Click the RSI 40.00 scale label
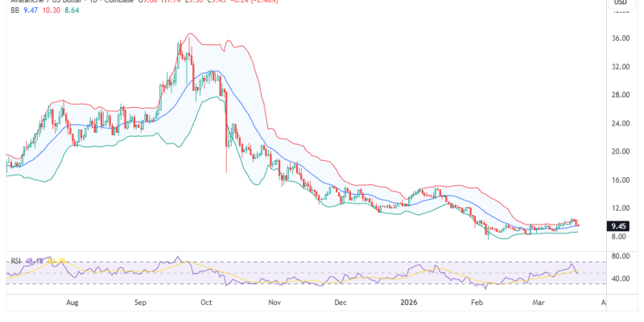The height and width of the screenshot is (322, 644). pos(620,279)
